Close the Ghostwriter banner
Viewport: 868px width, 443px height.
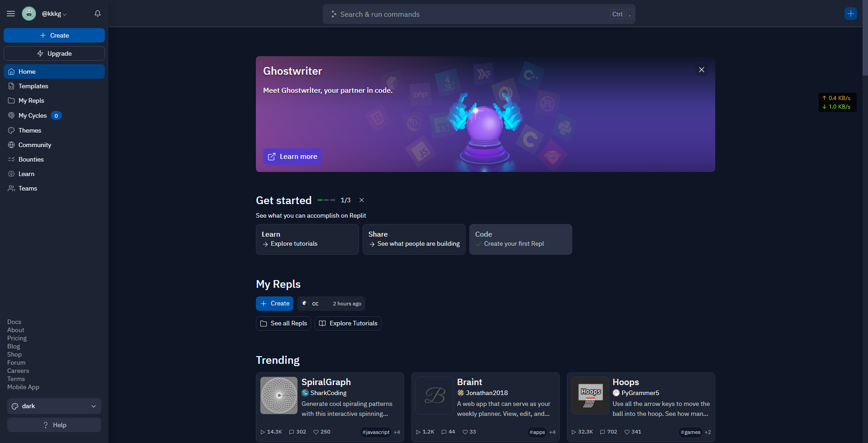tap(702, 70)
